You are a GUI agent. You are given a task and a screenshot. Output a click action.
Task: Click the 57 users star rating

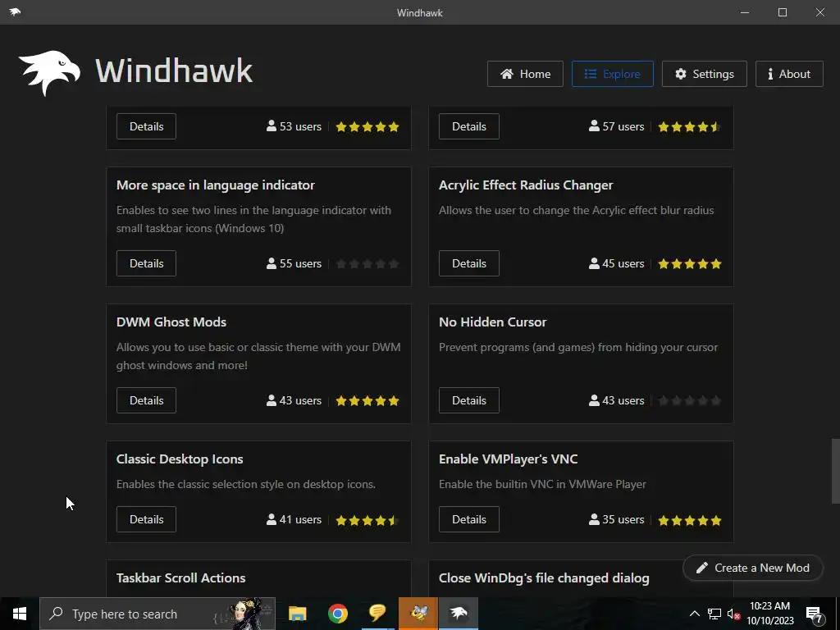tap(689, 127)
